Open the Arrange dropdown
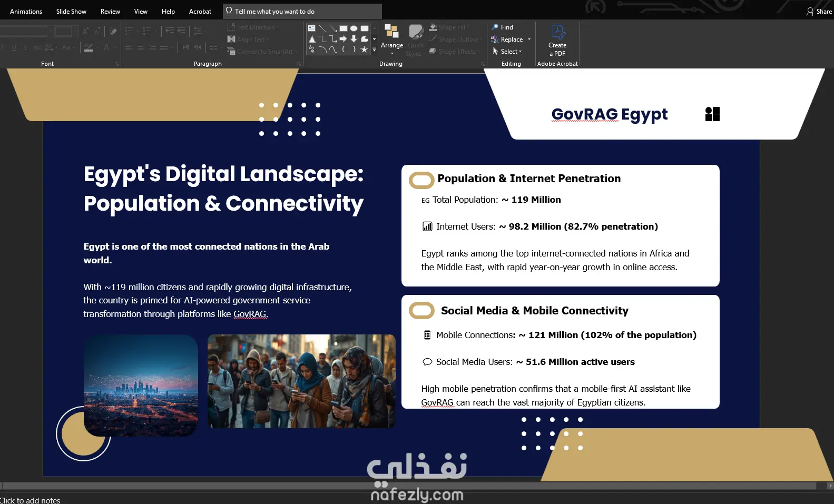Image resolution: width=834 pixels, height=504 pixels. coord(392,39)
